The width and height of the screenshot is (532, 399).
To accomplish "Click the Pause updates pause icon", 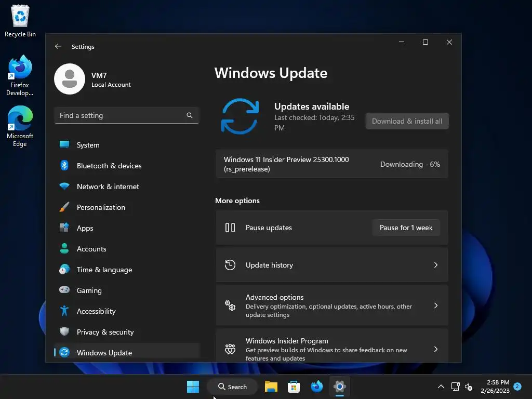I will (x=230, y=228).
